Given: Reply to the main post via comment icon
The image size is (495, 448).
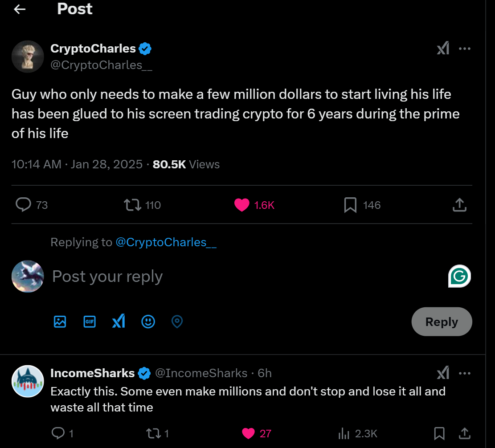Looking at the screenshot, I should pos(23,205).
